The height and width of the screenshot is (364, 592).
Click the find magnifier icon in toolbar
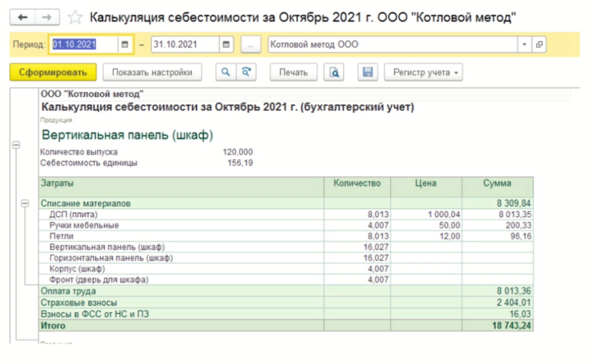click(x=225, y=72)
